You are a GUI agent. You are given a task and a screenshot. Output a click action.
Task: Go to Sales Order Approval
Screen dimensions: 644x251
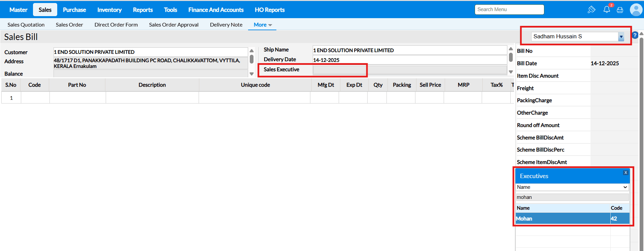[174, 25]
